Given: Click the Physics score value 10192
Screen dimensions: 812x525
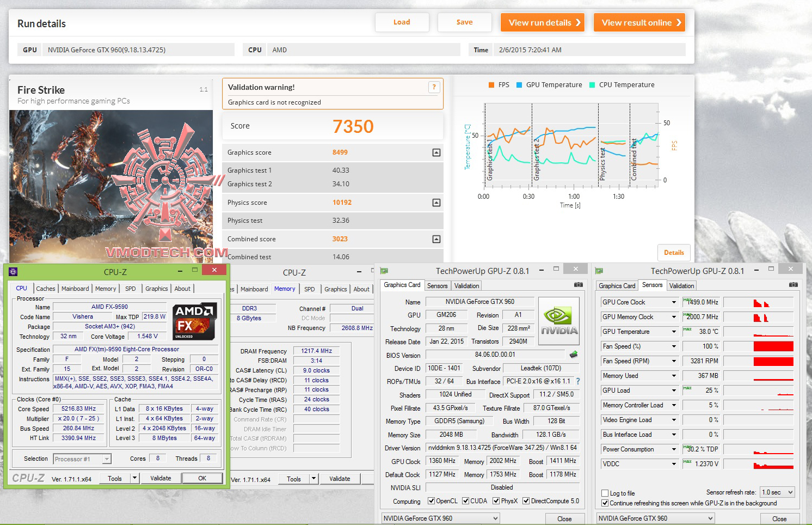Looking at the screenshot, I should [x=342, y=203].
